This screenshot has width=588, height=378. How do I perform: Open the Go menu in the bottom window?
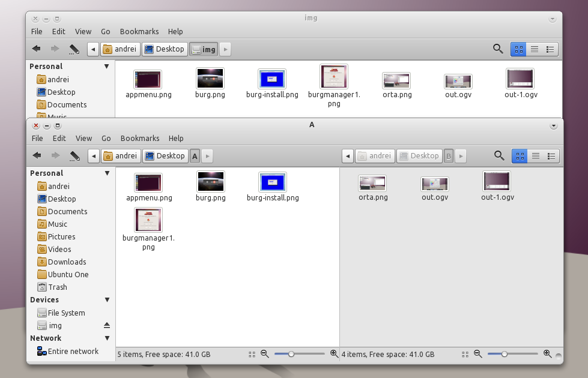tap(106, 138)
